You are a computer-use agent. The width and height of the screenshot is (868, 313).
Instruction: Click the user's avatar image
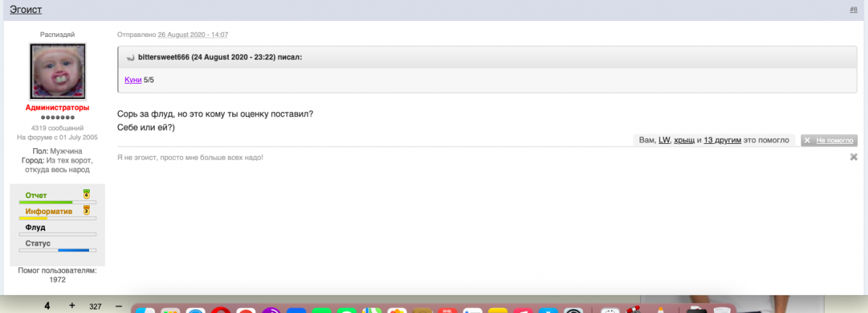coord(57,71)
